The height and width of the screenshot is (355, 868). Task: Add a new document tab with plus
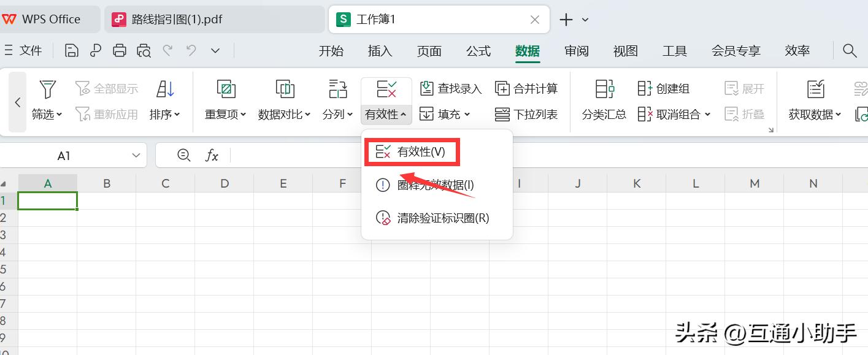pyautogui.click(x=566, y=20)
